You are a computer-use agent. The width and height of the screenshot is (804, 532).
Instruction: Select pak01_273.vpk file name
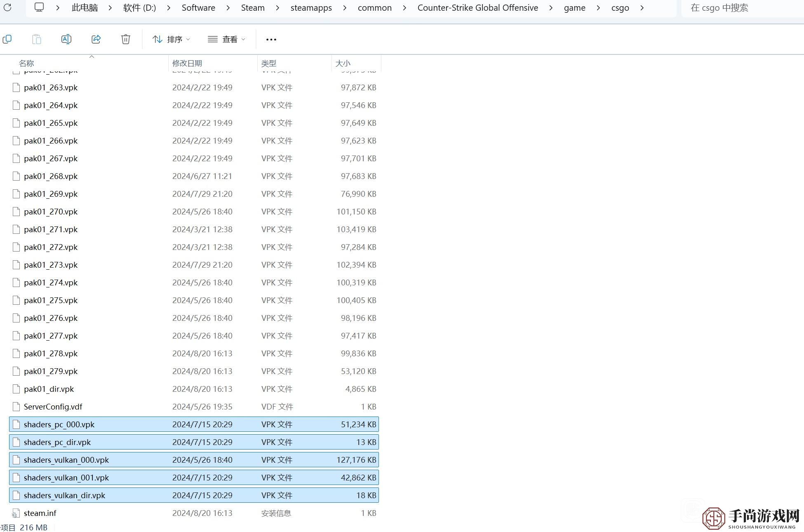[x=51, y=265]
